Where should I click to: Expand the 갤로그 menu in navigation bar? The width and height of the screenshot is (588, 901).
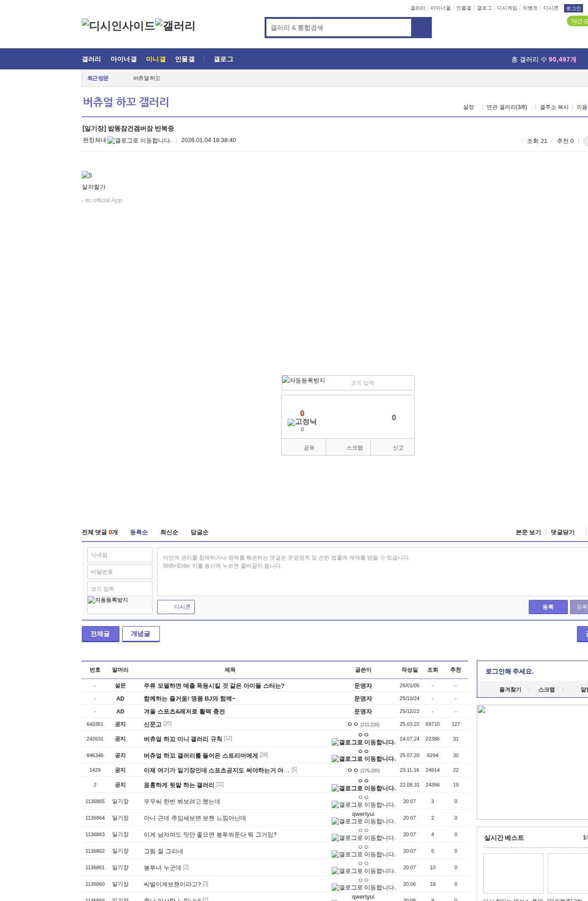click(x=223, y=59)
